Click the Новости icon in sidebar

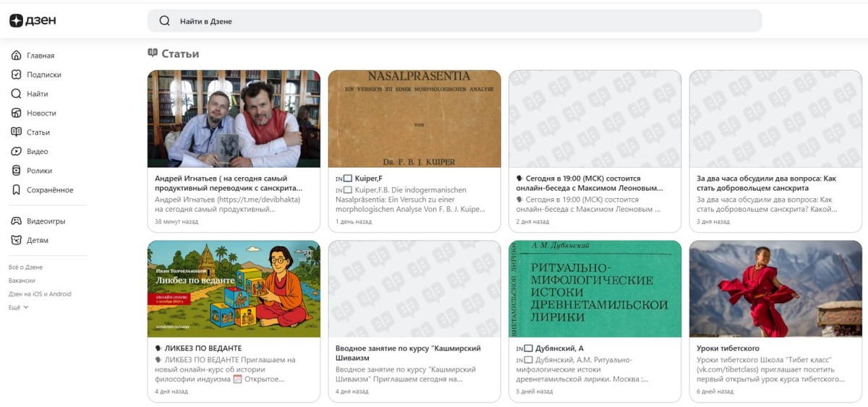16,113
